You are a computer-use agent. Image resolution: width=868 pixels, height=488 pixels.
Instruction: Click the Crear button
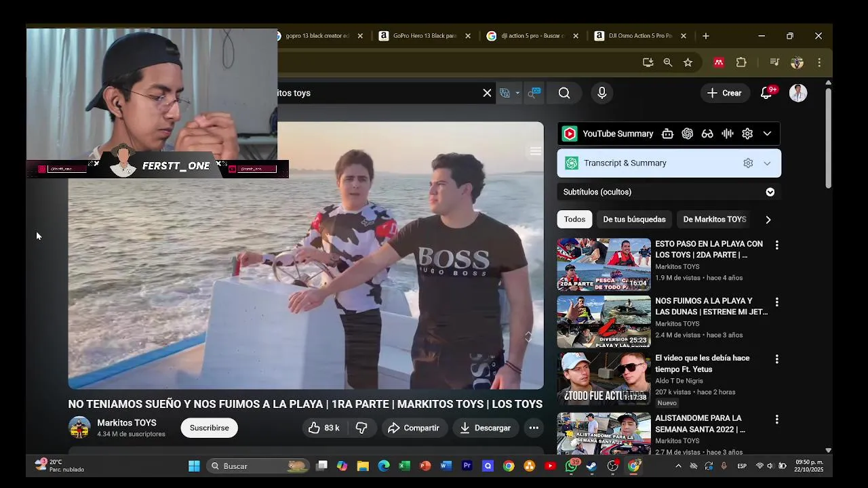(x=724, y=93)
